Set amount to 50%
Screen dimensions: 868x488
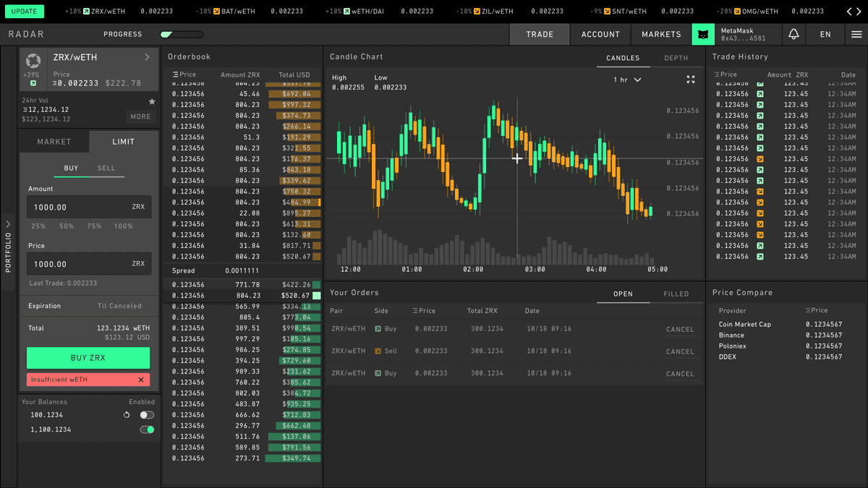point(67,226)
